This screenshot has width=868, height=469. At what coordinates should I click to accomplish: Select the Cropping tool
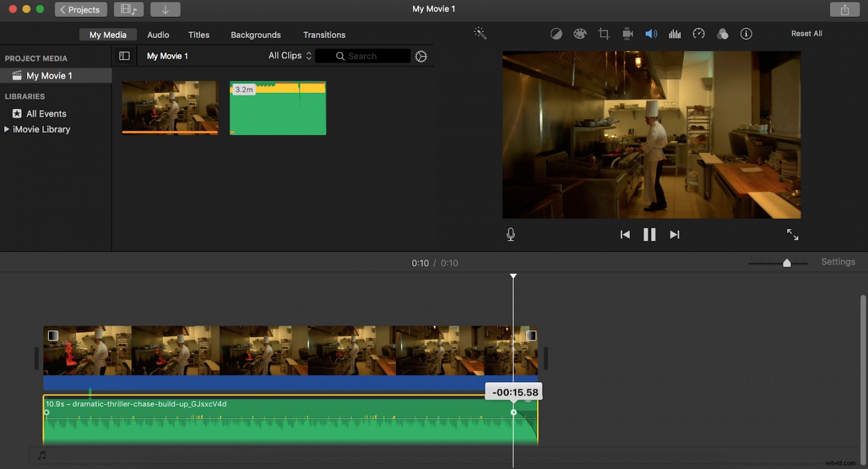pyautogui.click(x=603, y=33)
